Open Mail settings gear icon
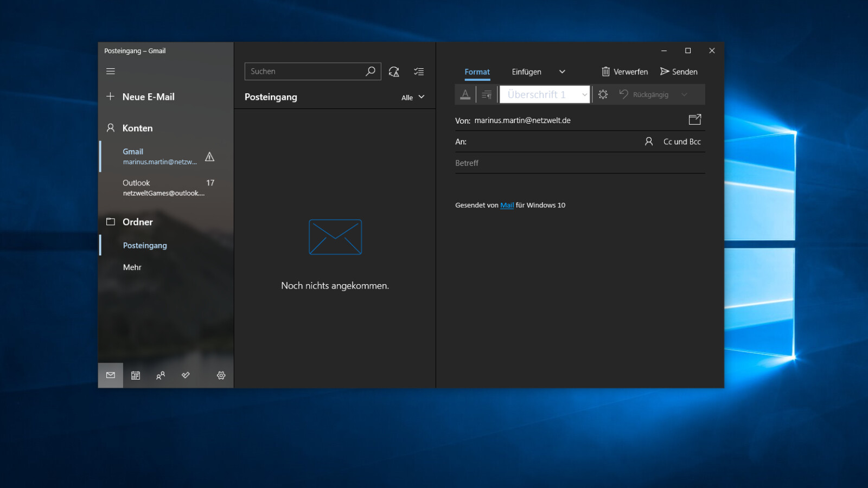This screenshot has width=868, height=488. coord(221,375)
